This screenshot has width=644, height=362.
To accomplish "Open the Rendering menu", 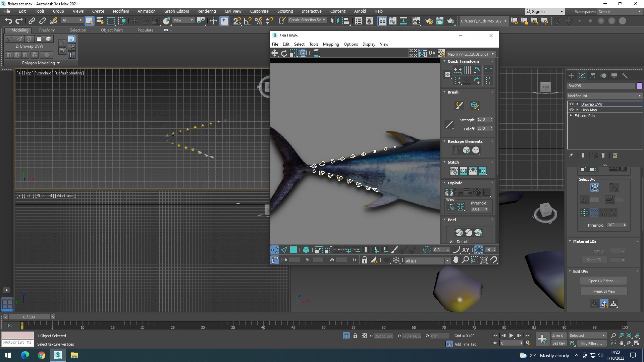I will (207, 11).
